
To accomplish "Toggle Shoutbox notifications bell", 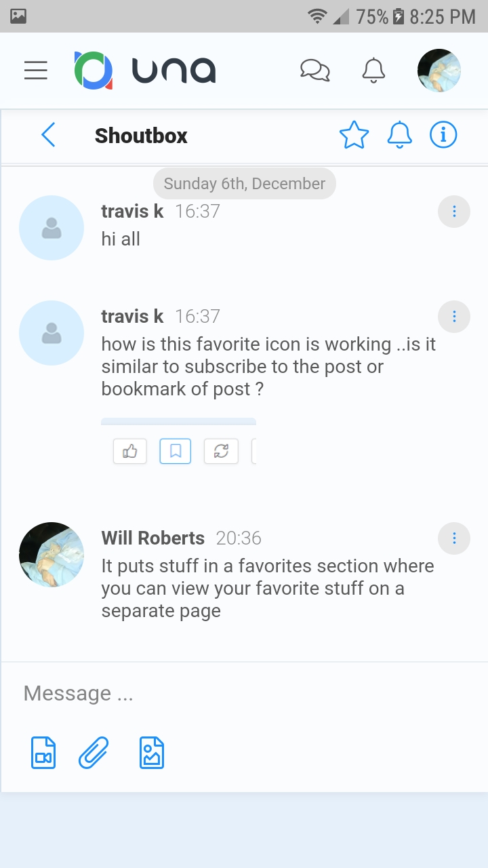I will coord(399,135).
